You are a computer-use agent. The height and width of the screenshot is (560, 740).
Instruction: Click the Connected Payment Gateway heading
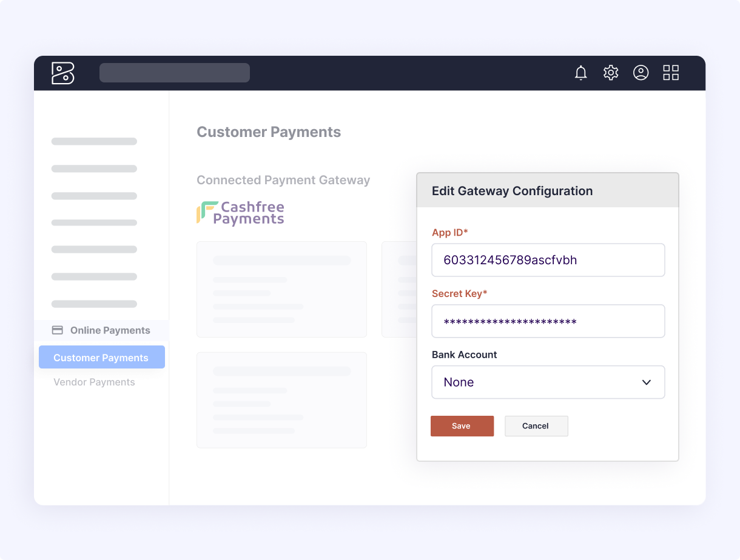point(283,181)
